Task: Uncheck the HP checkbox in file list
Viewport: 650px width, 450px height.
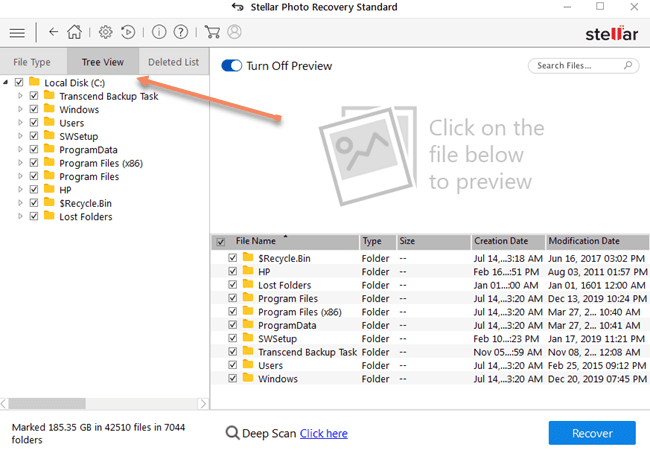Action: click(233, 271)
